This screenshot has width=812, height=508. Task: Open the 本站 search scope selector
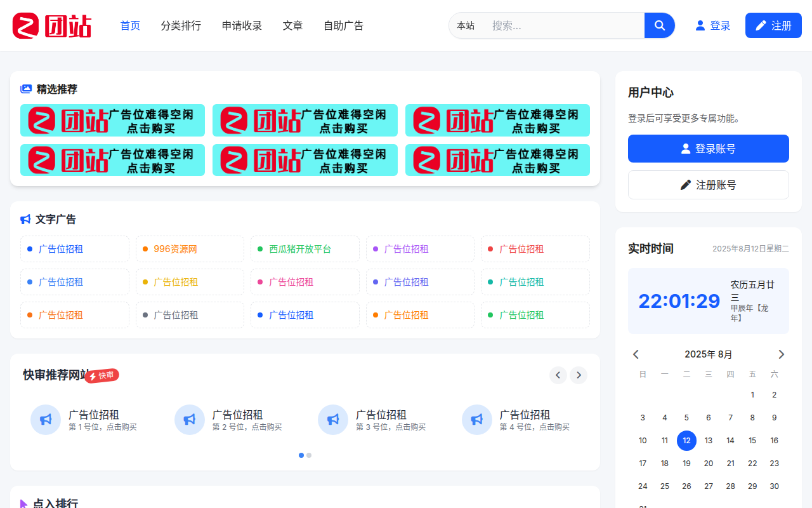pos(466,25)
